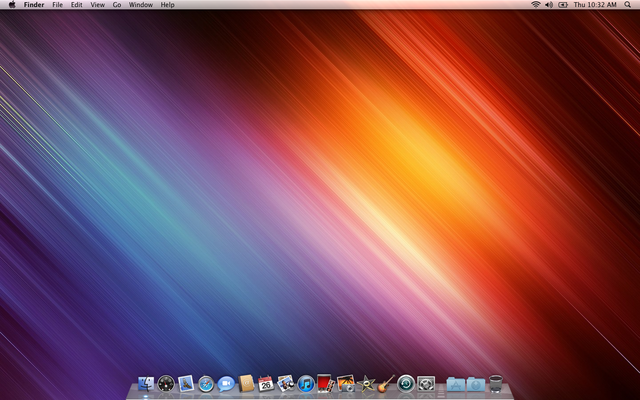
Task: Launch iMovie star icon
Action: 366,384
